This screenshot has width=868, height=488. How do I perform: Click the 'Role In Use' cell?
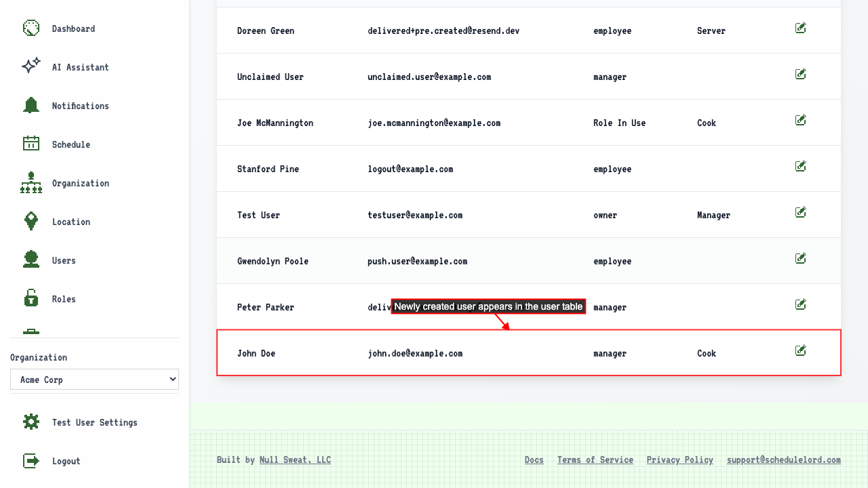point(619,123)
